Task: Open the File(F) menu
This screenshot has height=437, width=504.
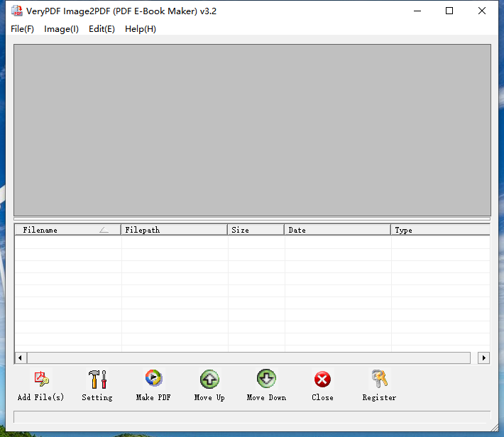Action: (x=22, y=29)
